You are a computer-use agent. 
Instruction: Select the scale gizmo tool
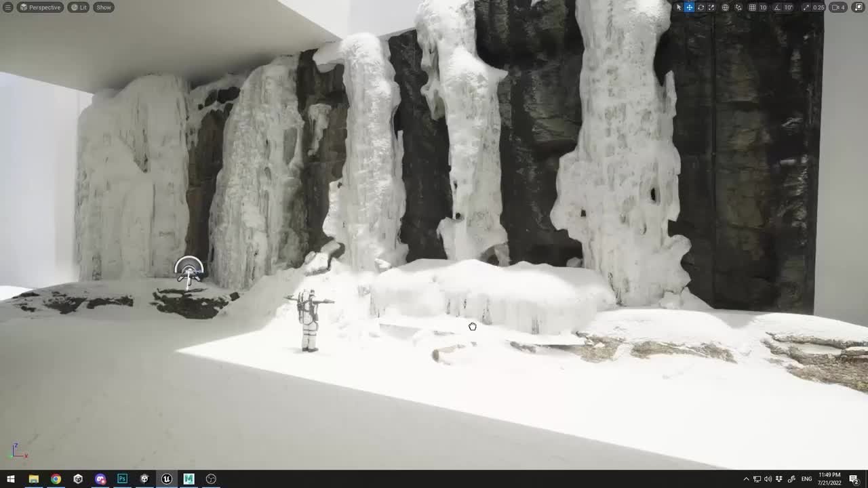(711, 7)
